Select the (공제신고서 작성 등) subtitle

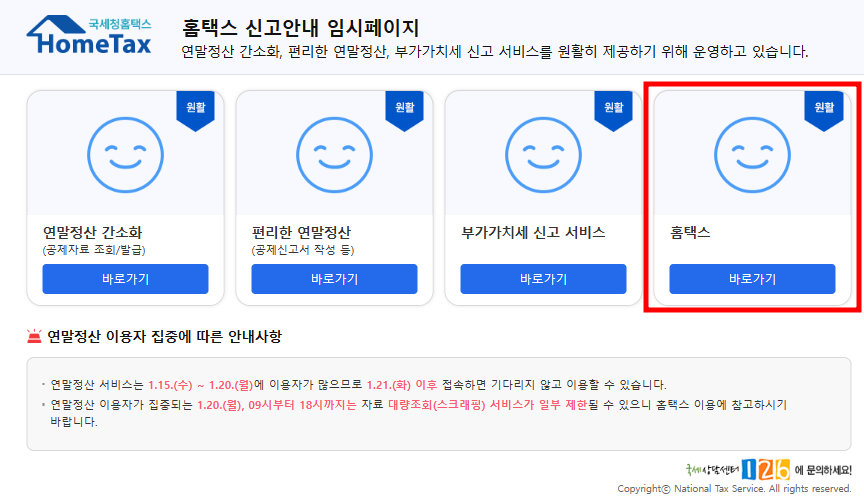coord(303,250)
